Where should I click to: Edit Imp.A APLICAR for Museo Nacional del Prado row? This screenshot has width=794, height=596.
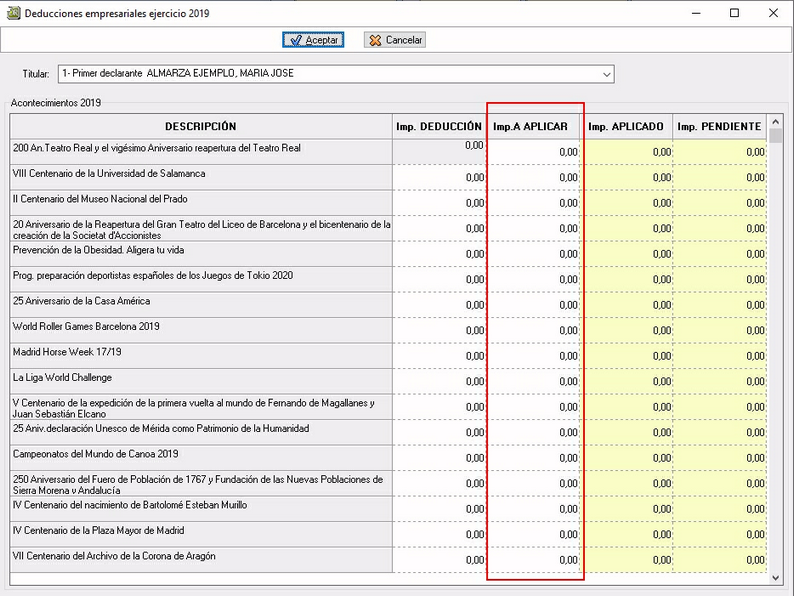pos(533,203)
